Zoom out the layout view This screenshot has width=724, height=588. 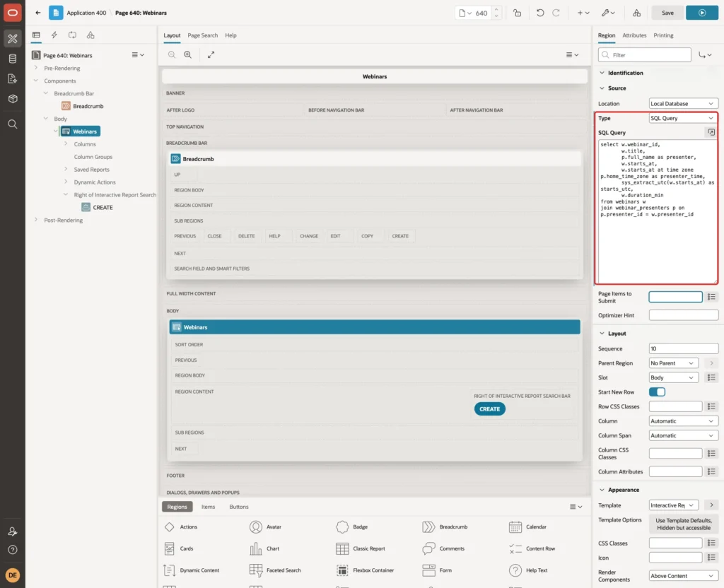click(172, 55)
